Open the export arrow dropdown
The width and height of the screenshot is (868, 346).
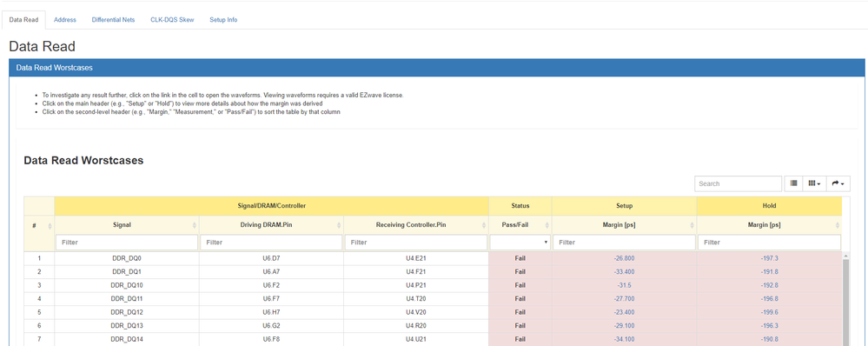pyautogui.click(x=838, y=183)
